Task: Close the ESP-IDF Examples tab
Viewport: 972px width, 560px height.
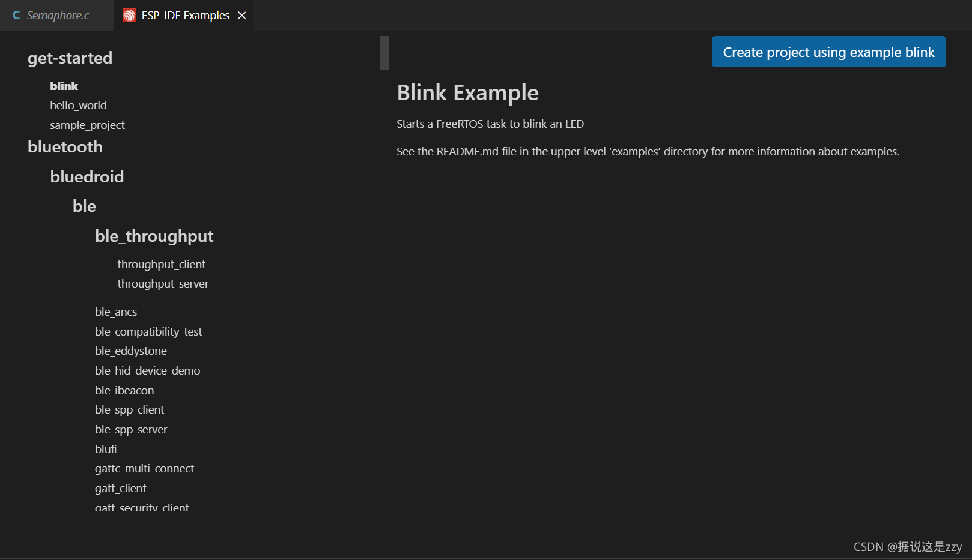Action: coord(241,15)
